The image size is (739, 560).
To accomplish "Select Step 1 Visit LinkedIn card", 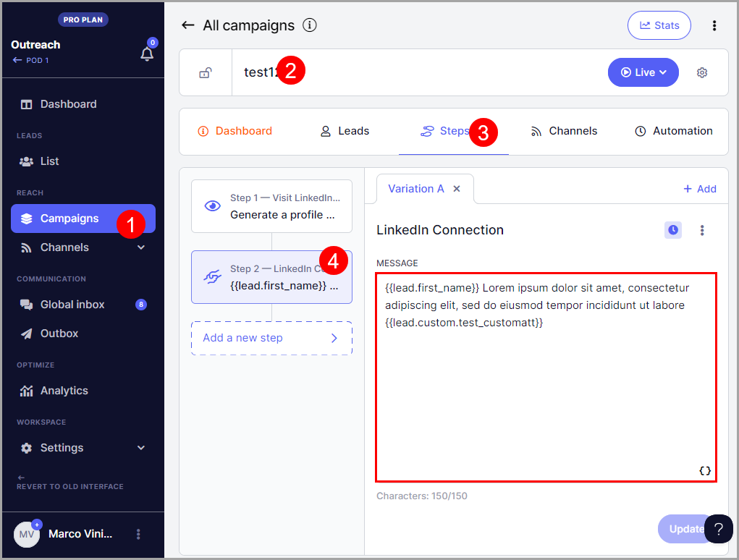I will pyautogui.click(x=271, y=206).
